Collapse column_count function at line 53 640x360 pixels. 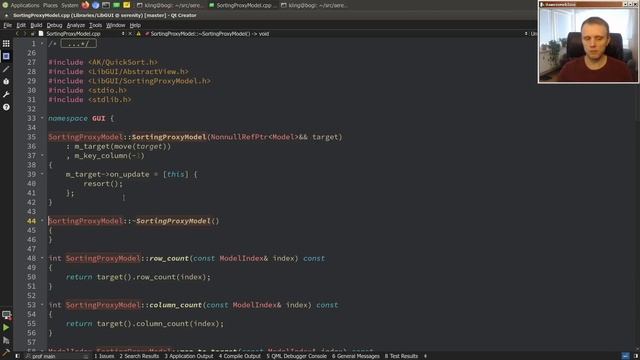pos(42,305)
